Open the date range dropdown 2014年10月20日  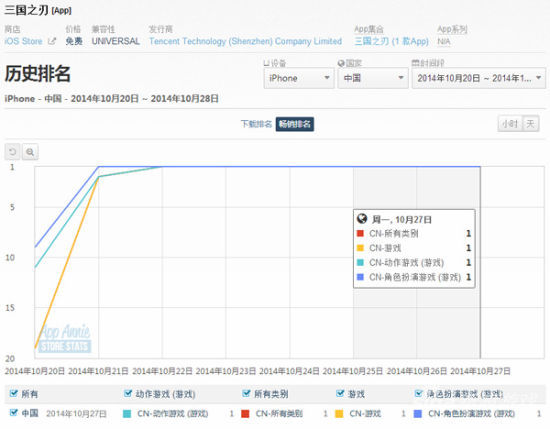pos(479,78)
